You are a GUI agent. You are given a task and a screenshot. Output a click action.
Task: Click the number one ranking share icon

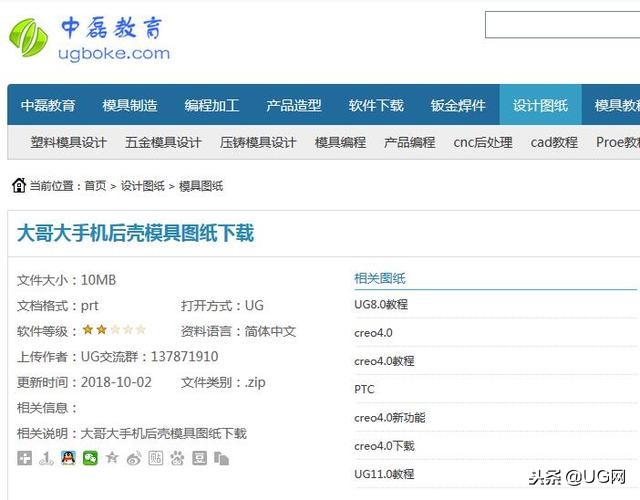pos(46,458)
